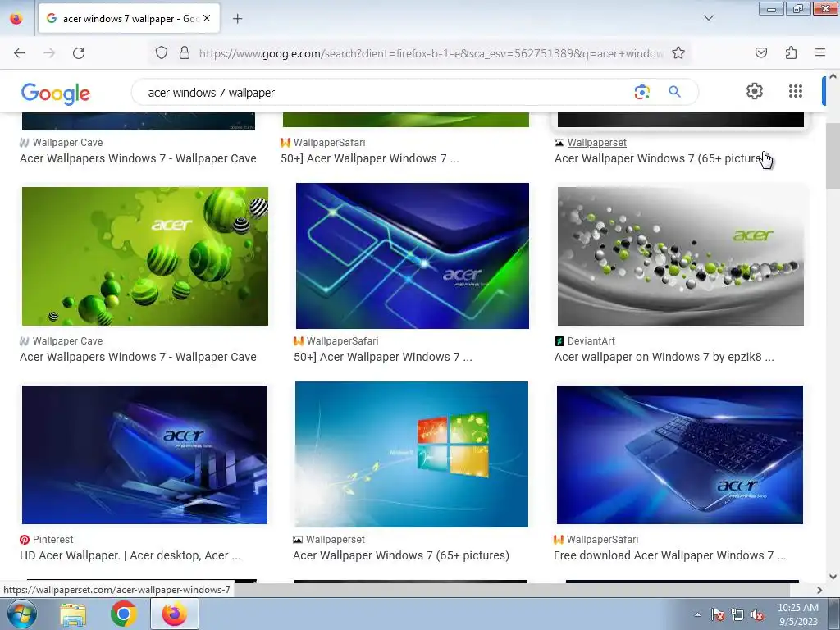
Task: Click the Firefox View icon
Action: 16,18
